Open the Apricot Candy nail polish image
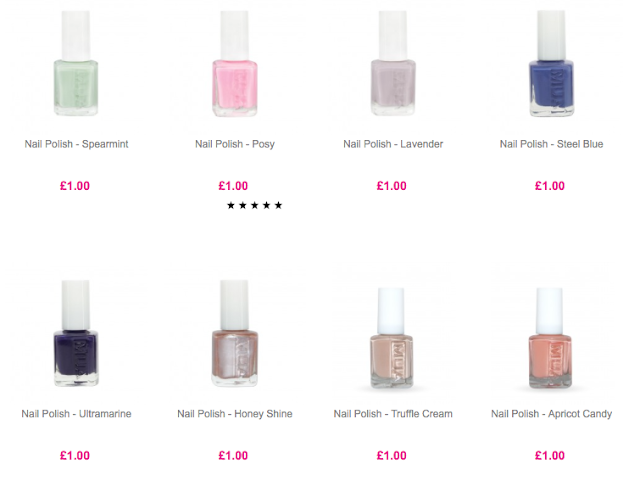 coord(550,338)
